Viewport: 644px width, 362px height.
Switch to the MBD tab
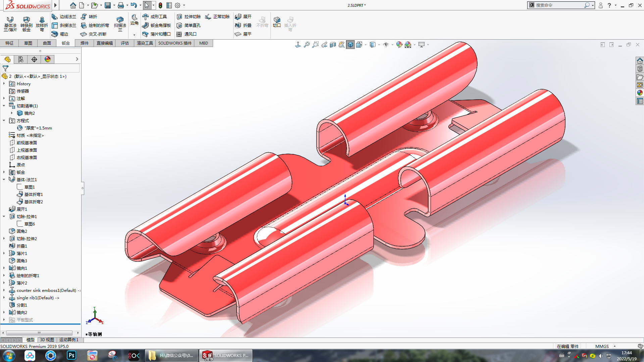(204, 43)
